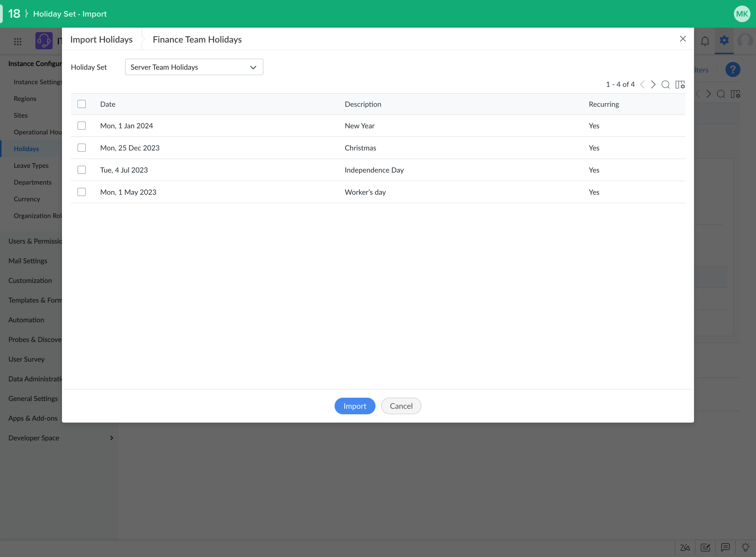The width and height of the screenshot is (756, 557).
Task: Sort by the Recurring column header
Action: pos(604,104)
